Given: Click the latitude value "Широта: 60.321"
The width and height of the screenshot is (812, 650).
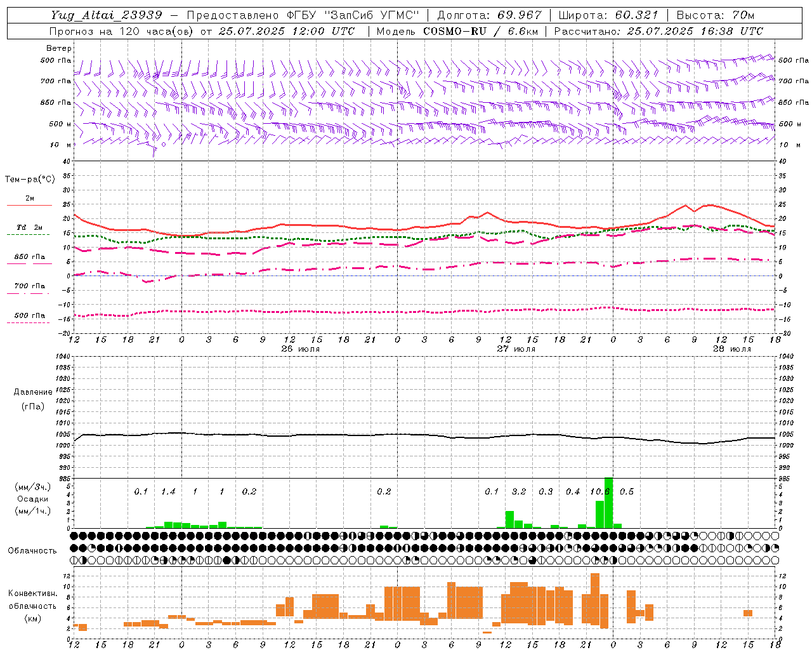Looking at the screenshot, I should tap(608, 15).
